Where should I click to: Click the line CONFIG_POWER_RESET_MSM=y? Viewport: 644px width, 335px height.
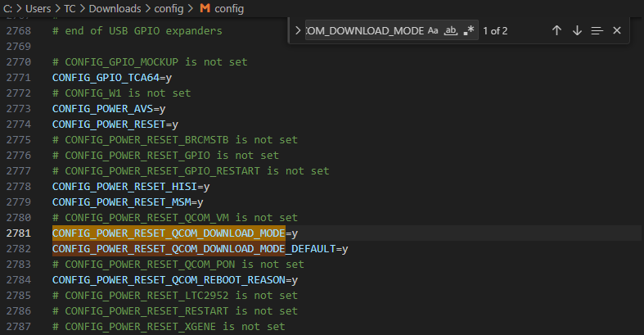128,202
